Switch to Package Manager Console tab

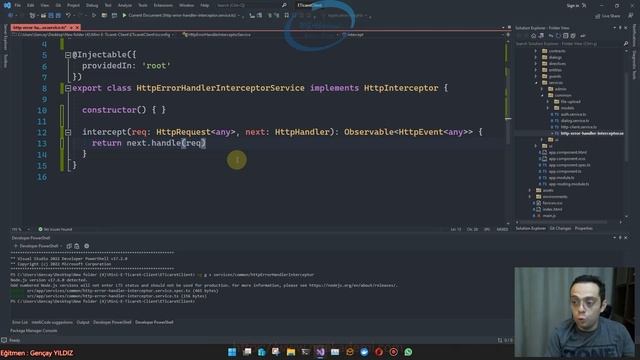point(34,331)
